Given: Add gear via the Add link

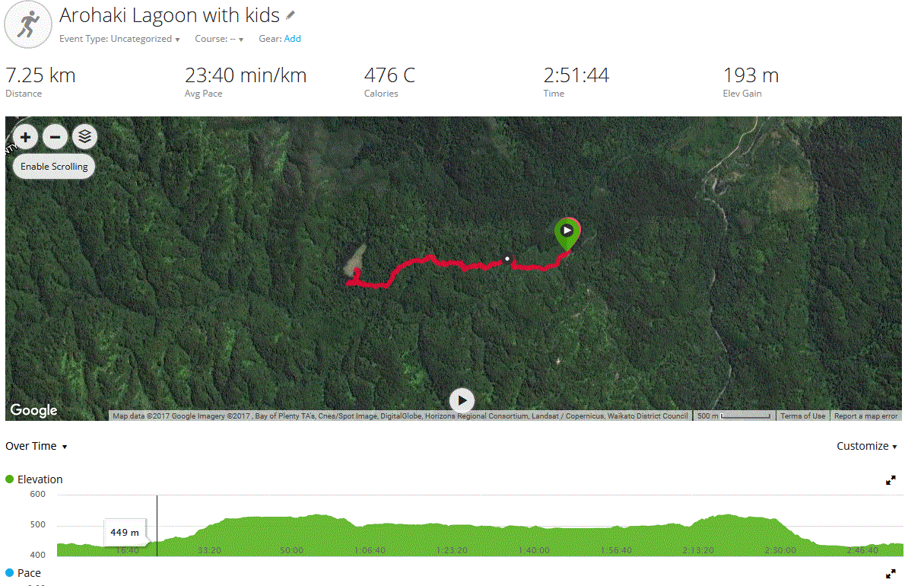Looking at the screenshot, I should [292, 39].
